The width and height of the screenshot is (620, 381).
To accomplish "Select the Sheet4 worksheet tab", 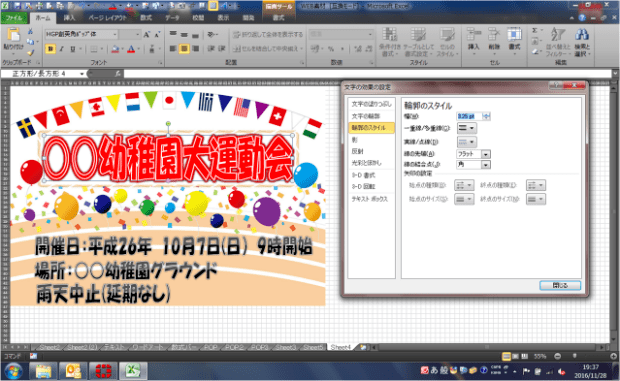I will click(x=341, y=347).
